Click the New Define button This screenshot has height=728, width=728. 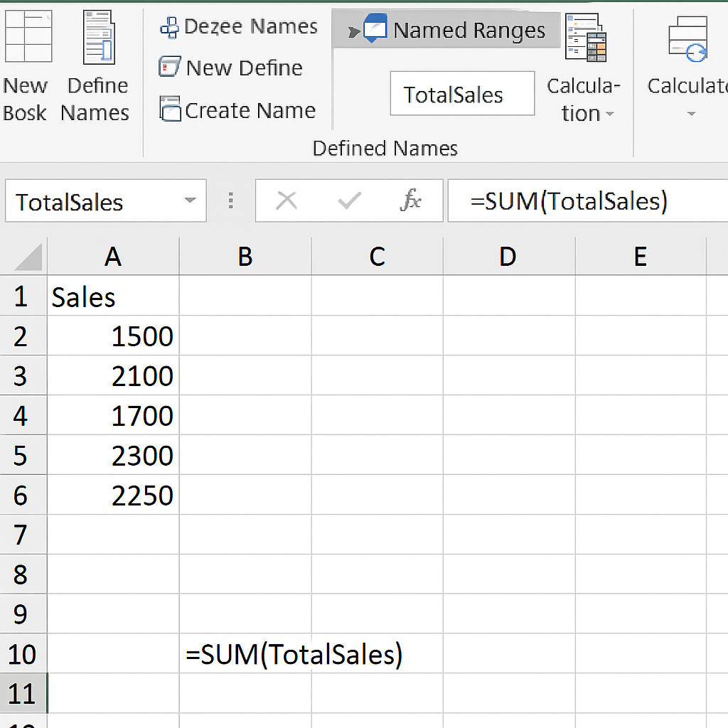[231, 68]
